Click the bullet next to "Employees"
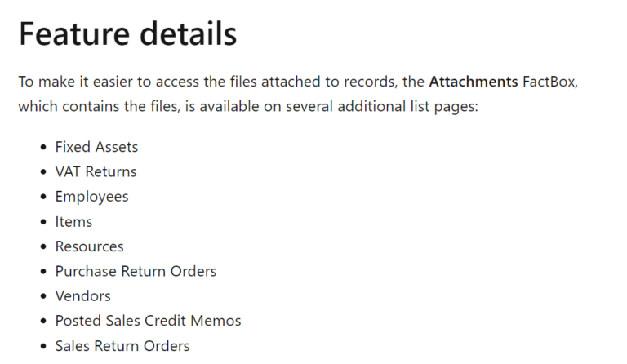 42,198
